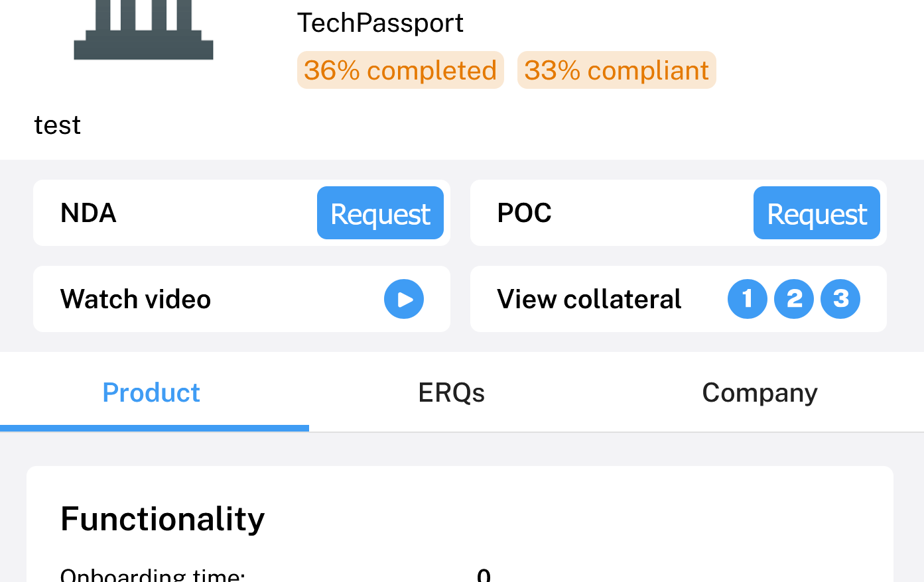Click the Onboarding time label
924x582 pixels.
tap(153, 574)
